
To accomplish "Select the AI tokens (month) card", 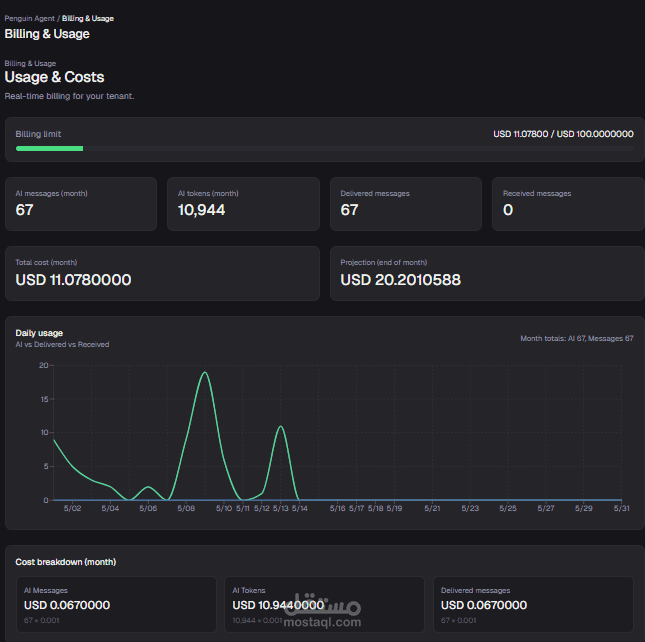I will coord(243,204).
